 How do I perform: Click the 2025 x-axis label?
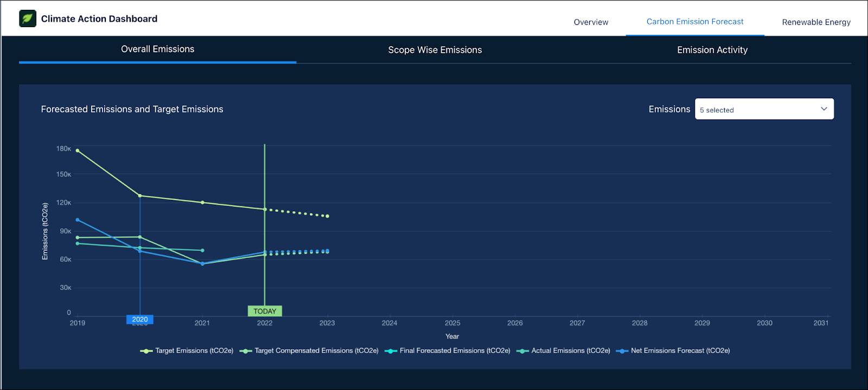point(452,323)
